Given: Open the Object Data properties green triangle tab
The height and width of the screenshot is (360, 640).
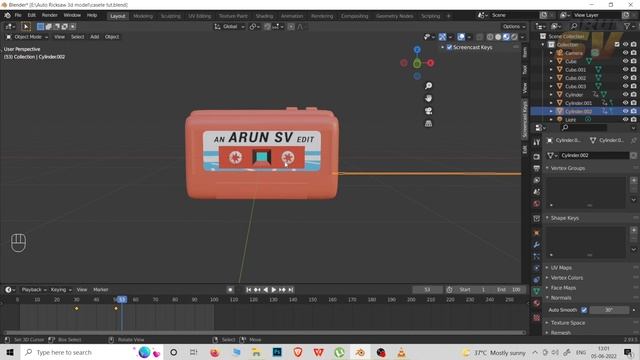Looking at the screenshot, I should tap(536, 291).
